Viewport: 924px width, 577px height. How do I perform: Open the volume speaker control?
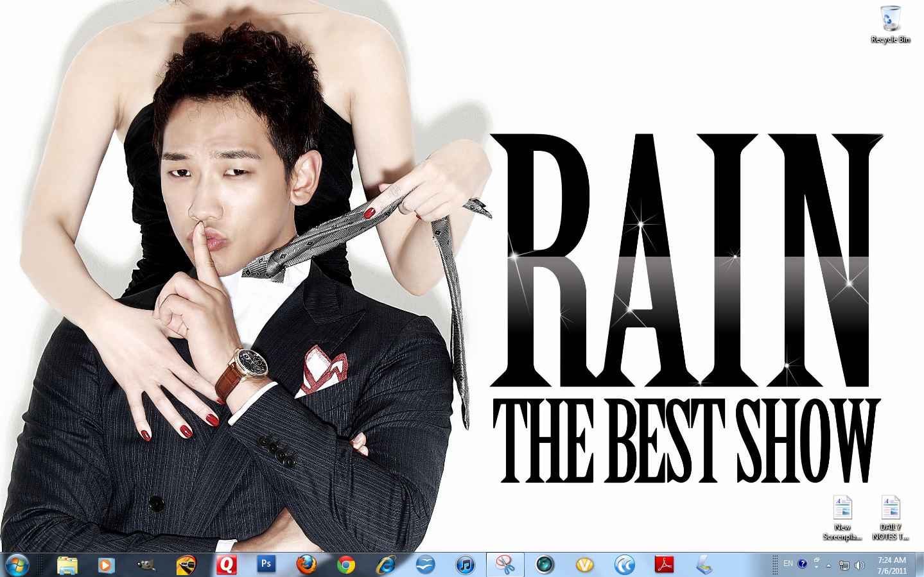(x=860, y=565)
